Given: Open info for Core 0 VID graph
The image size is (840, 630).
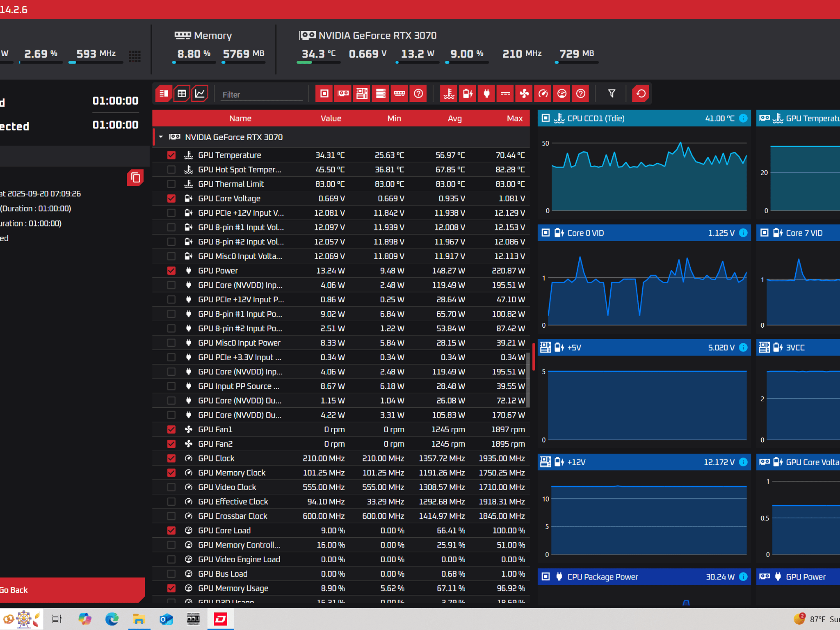Looking at the screenshot, I should coord(743,233).
